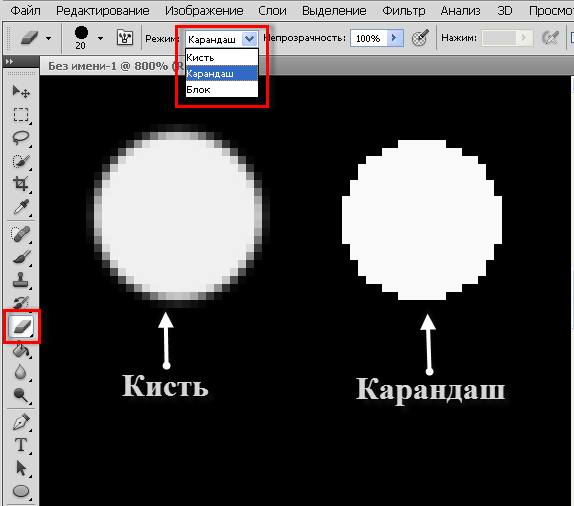Select the Eyedropper tool

click(x=21, y=207)
